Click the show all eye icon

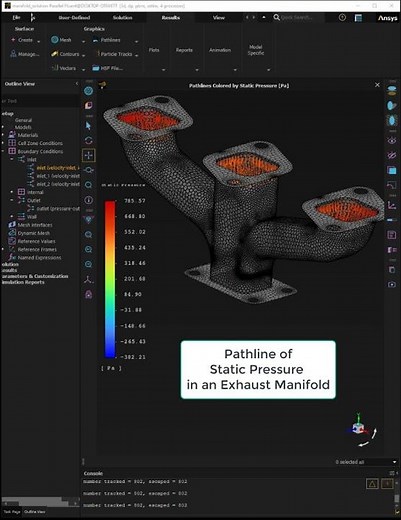(x=392, y=140)
